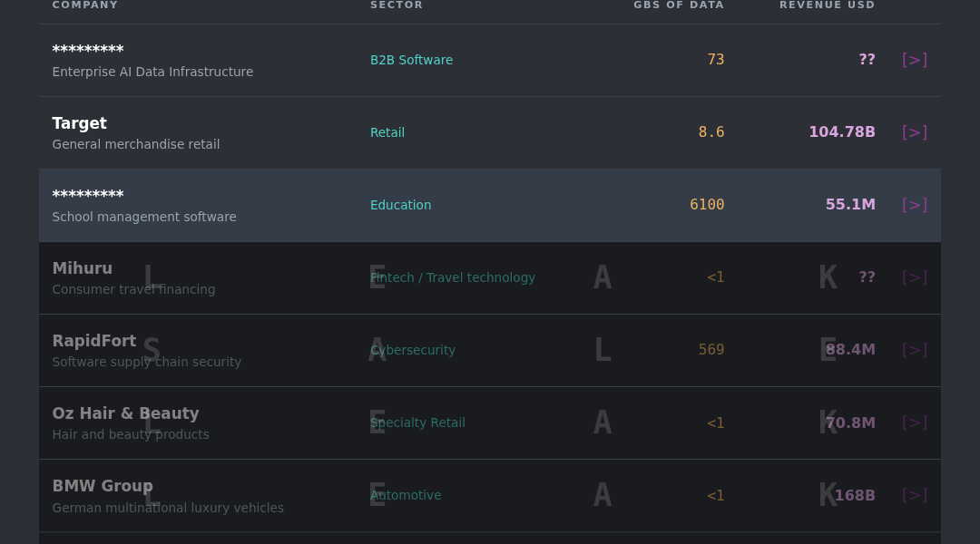Sort by the COMPANY column header
Viewport: 980px width, 544px height.
(85, 5)
